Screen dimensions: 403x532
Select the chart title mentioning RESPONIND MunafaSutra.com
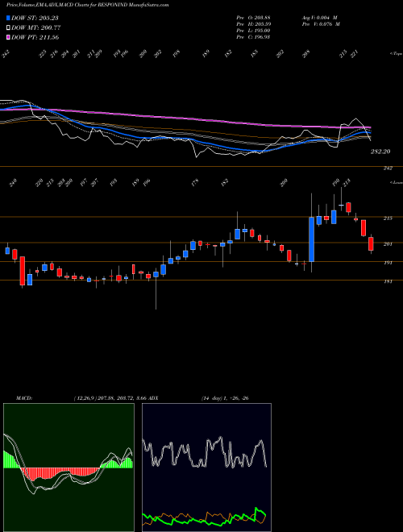(88, 5)
